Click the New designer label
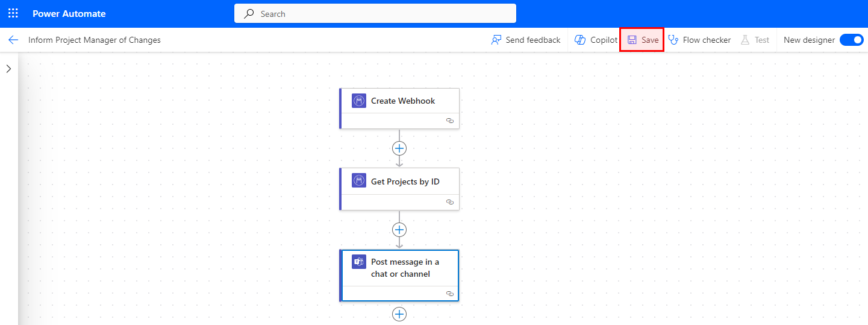Image resolution: width=868 pixels, height=325 pixels. point(809,40)
